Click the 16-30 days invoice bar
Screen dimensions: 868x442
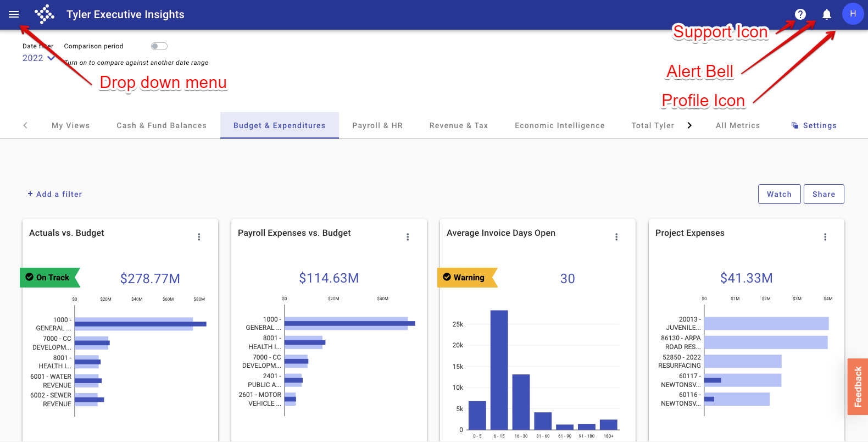point(521,402)
